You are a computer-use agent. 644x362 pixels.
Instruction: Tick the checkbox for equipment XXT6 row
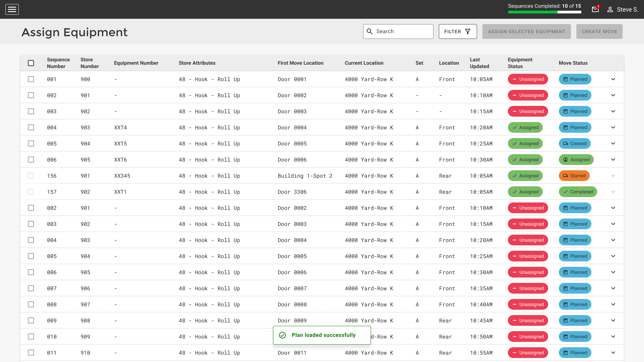[31, 160]
